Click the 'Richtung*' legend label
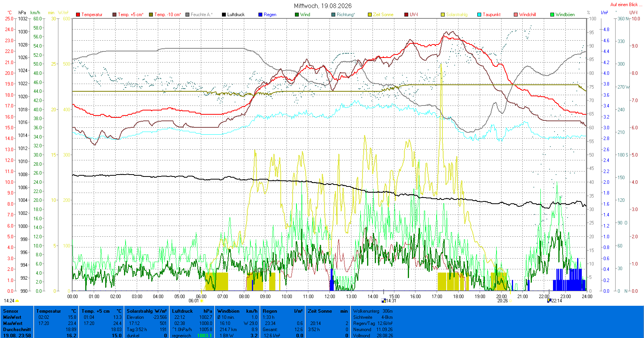This screenshot has height=338, width=644. 346,15
